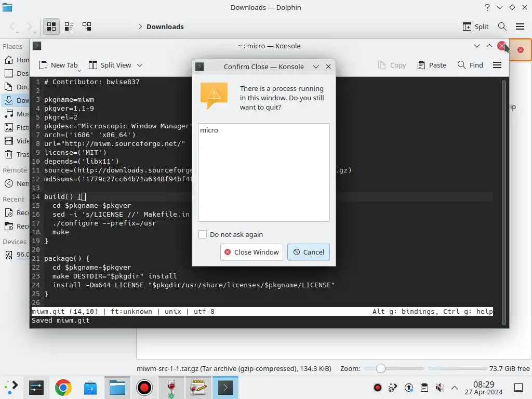Open System Settings from the taskbar
The height and width of the screenshot is (399, 532).
click(36, 388)
